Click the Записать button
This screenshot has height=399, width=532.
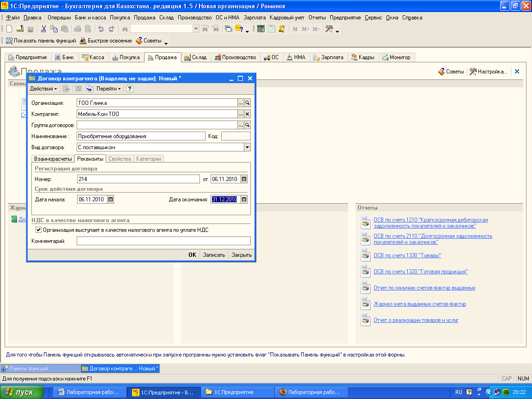214,255
